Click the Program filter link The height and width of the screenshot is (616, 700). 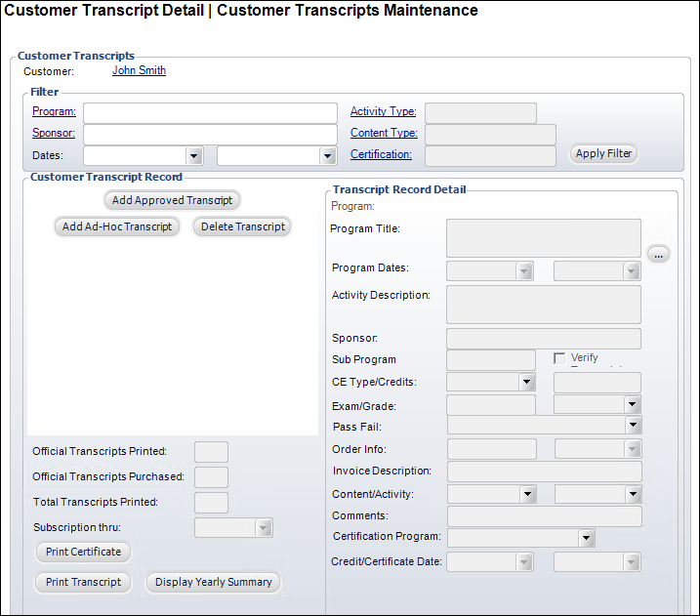click(x=54, y=111)
